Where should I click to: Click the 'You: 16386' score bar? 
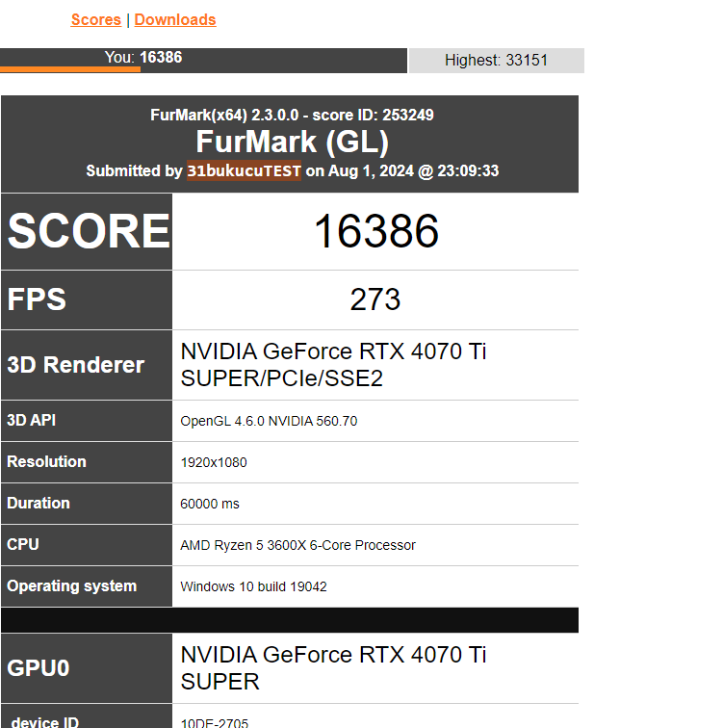point(203,61)
